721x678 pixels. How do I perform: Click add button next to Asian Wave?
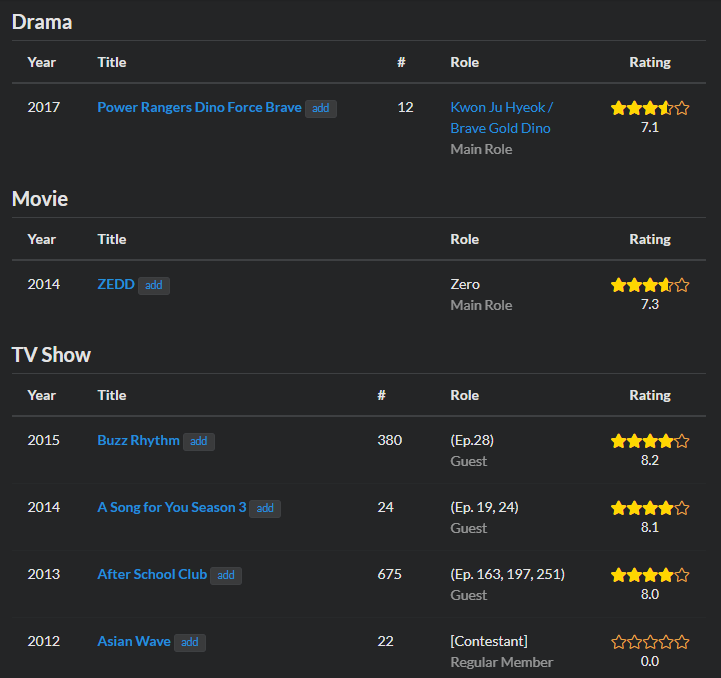coord(190,642)
